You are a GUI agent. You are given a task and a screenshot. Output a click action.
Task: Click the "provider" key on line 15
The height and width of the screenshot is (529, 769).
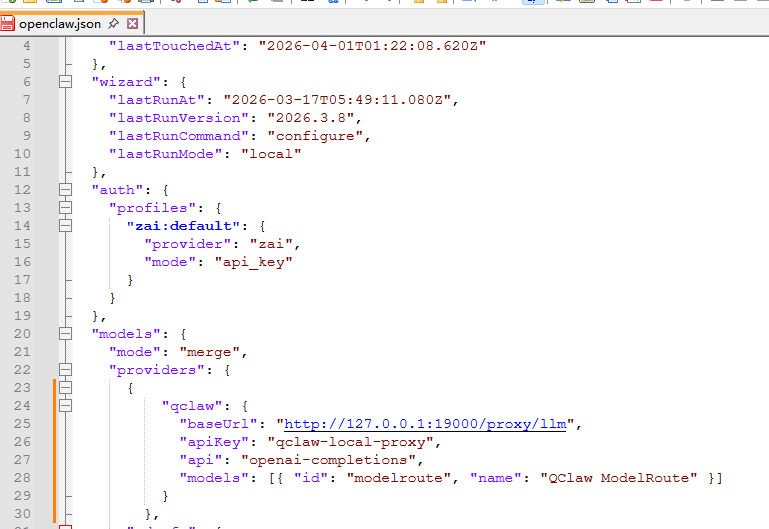coord(187,244)
